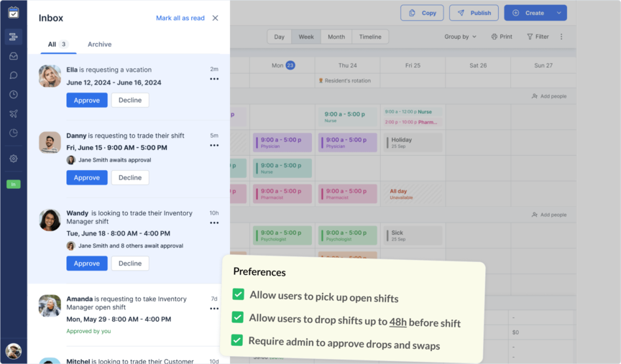Open the airplane time-off sidebar icon
The image size is (621, 364).
(x=13, y=113)
